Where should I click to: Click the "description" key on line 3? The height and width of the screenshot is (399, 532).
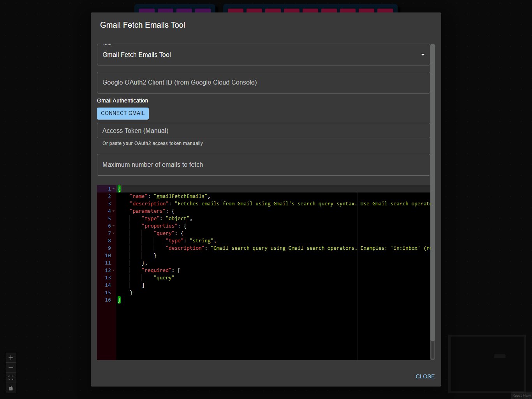(x=149, y=204)
